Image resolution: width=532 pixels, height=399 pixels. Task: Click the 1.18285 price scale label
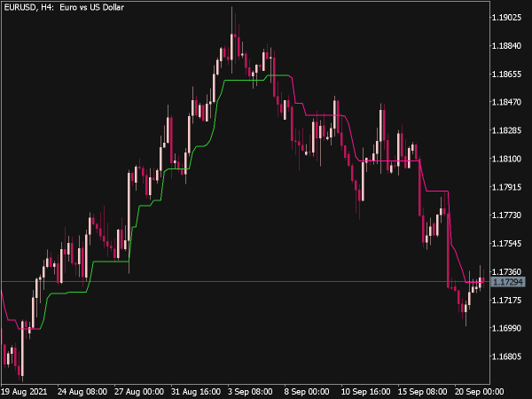506,130
